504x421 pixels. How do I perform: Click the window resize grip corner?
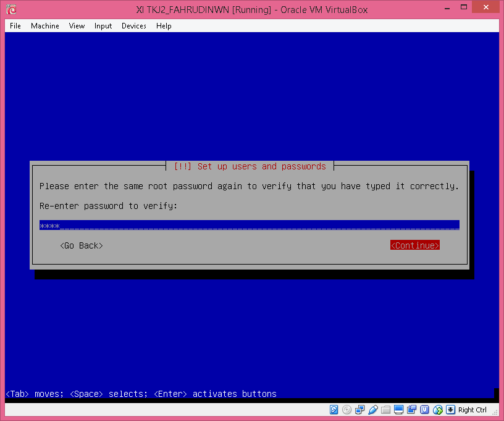pos(495,412)
